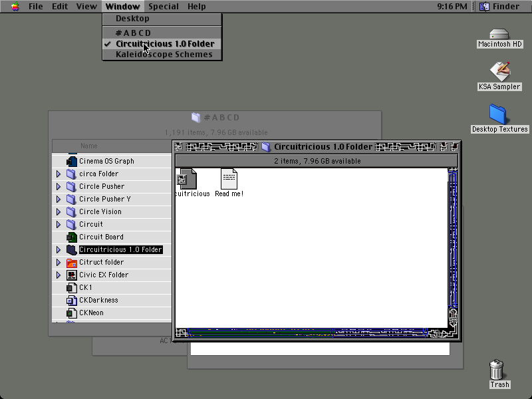Click the Civic EX Folder icon
This screenshot has height=399, width=532.
point(72,275)
